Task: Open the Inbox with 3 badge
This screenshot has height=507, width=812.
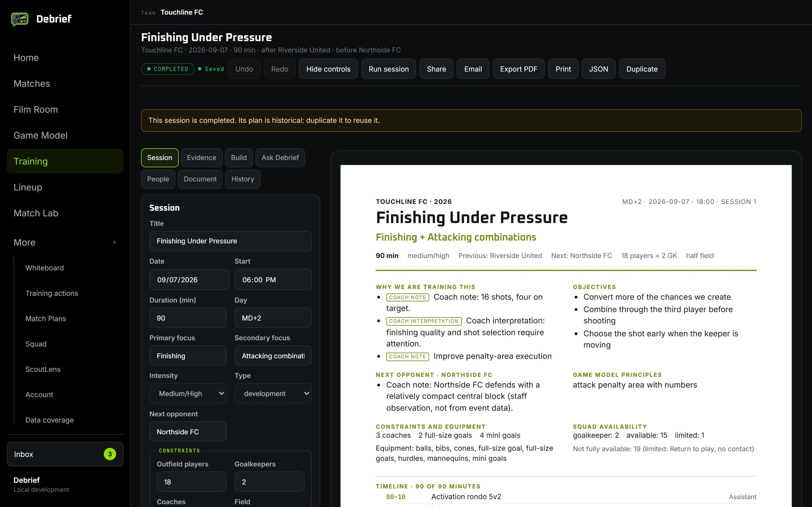Action: click(x=65, y=454)
